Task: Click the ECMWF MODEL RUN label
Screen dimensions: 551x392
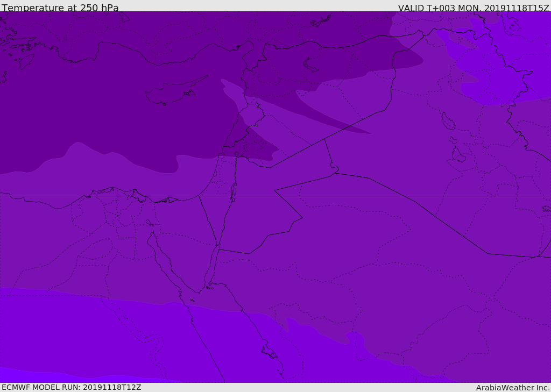Action: tap(72, 387)
